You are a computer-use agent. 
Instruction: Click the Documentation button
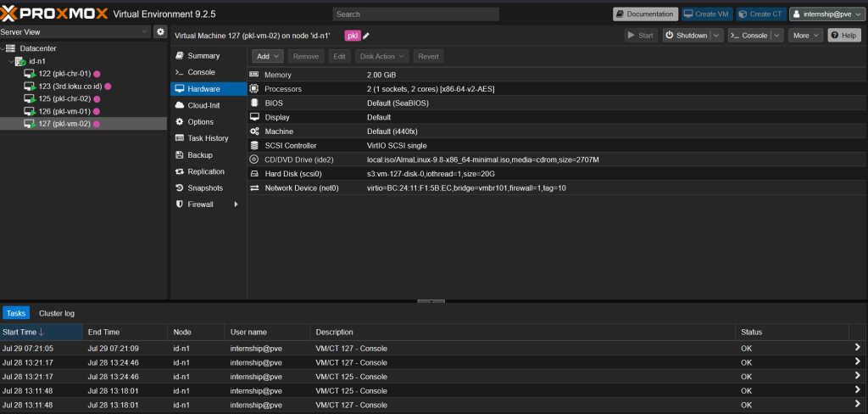(x=645, y=14)
